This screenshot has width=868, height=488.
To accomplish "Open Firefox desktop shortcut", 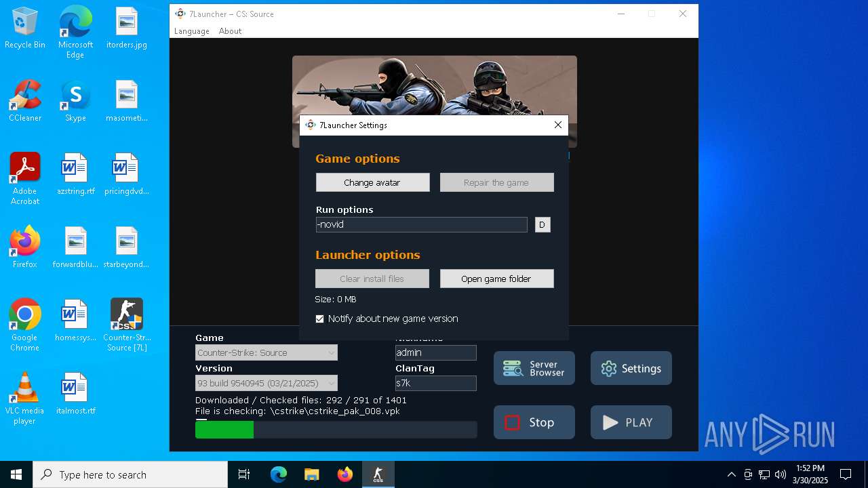I will coord(25,248).
